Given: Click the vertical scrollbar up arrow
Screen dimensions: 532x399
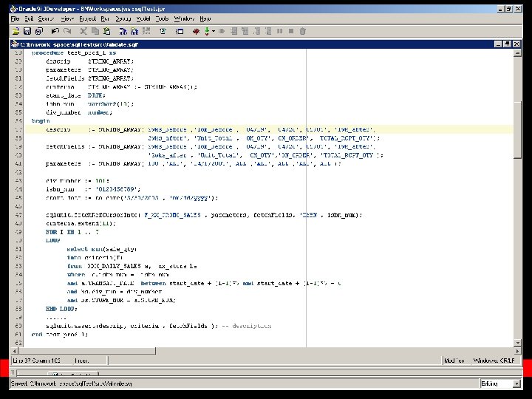Looking at the screenshot, I should (x=517, y=53).
